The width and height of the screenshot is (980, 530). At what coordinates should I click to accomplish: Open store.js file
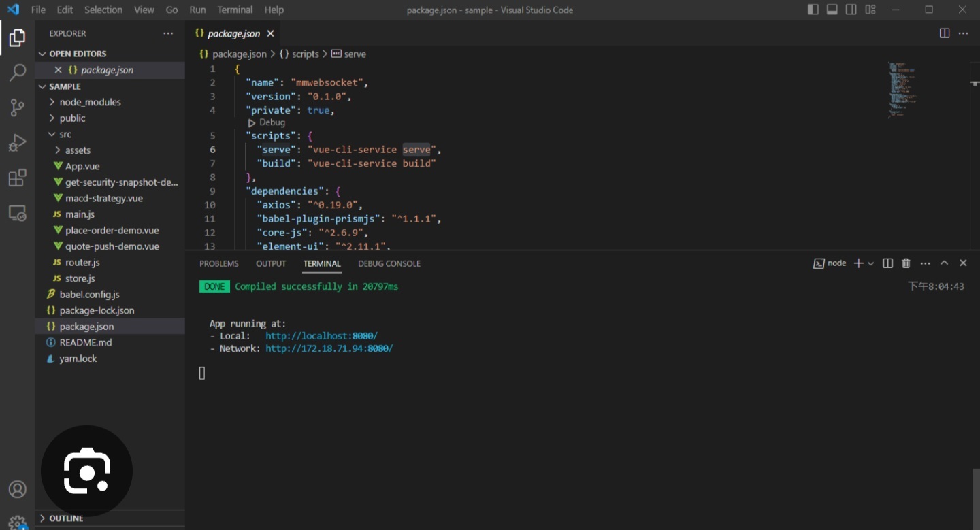pos(110,278)
